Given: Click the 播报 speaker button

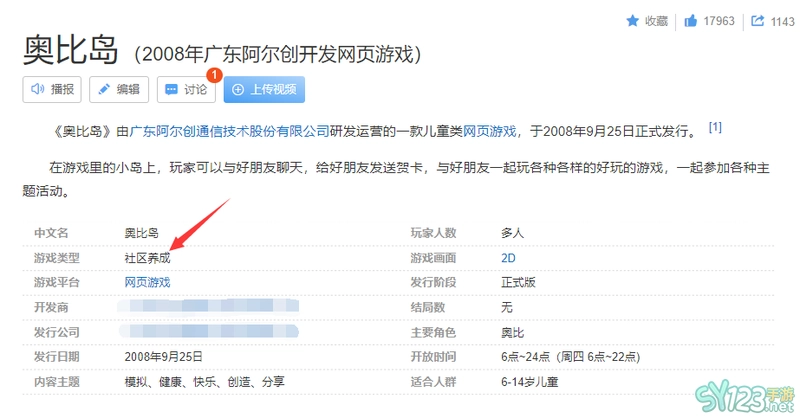Looking at the screenshot, I should [x=52, y=89].
